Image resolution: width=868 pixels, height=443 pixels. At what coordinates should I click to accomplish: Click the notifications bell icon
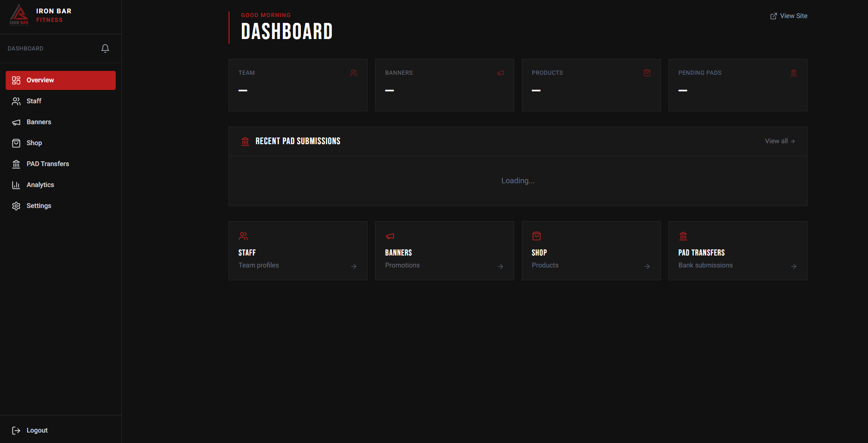coord(105,48)
